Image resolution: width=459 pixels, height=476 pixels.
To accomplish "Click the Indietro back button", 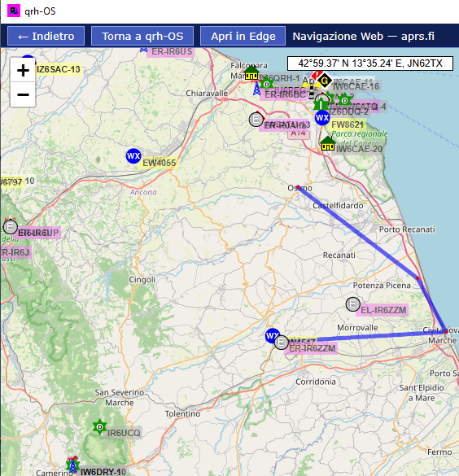I will click(x=46, y=36).
